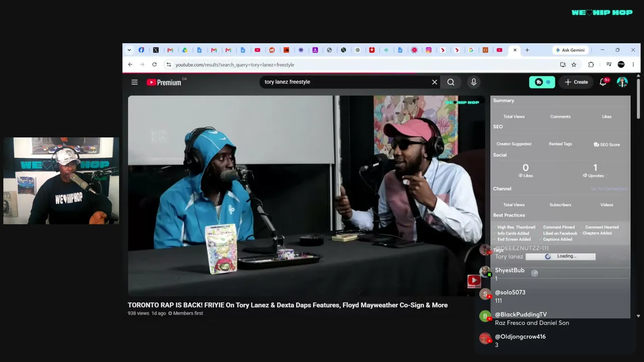Viewport: 644px width, 362px height.
Task: Open a new browser tab
Action: point(527,50)
